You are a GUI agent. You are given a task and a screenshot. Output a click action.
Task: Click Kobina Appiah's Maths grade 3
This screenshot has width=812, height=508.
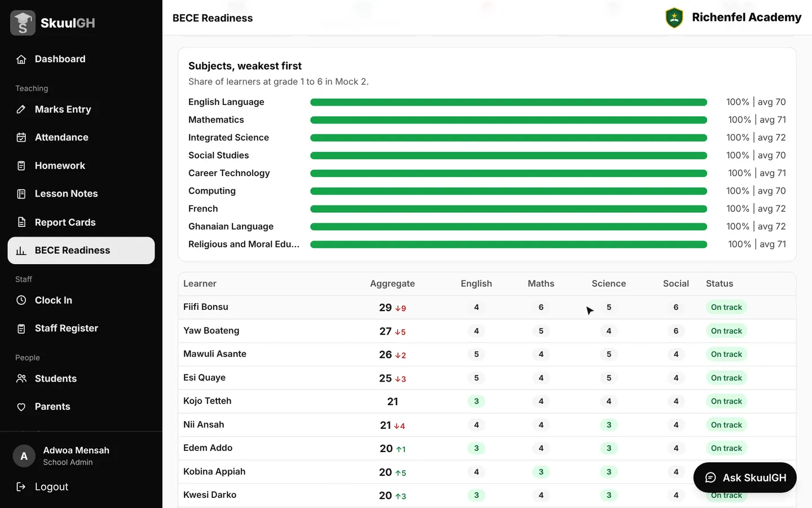(x=541, y=472)
